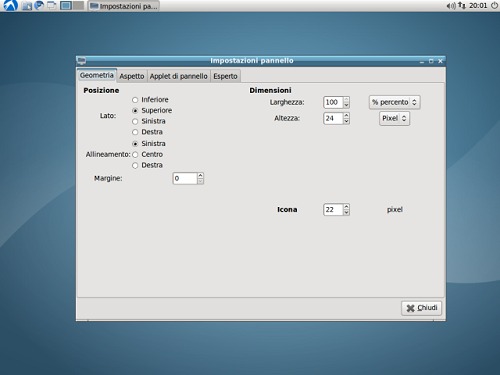Click the Icona size field
This screenshot has width=500, height=375.
(333, 210)
